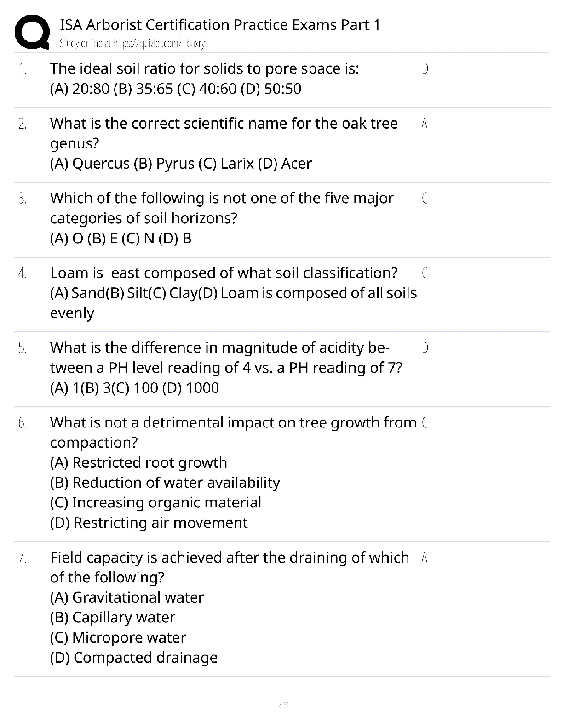Click the Loam soil classification question
The width and height of the screenshot is (563, 728).
[x=224, y=273]
